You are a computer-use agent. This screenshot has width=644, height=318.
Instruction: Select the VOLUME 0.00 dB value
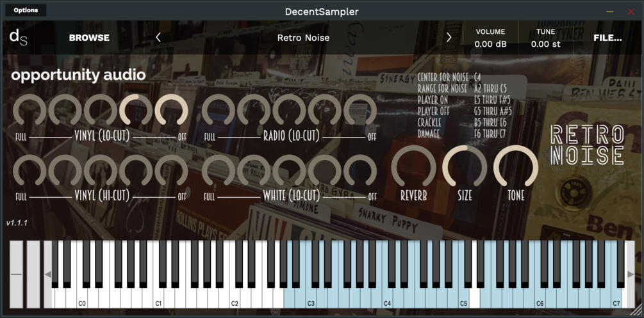click(490, 44)
